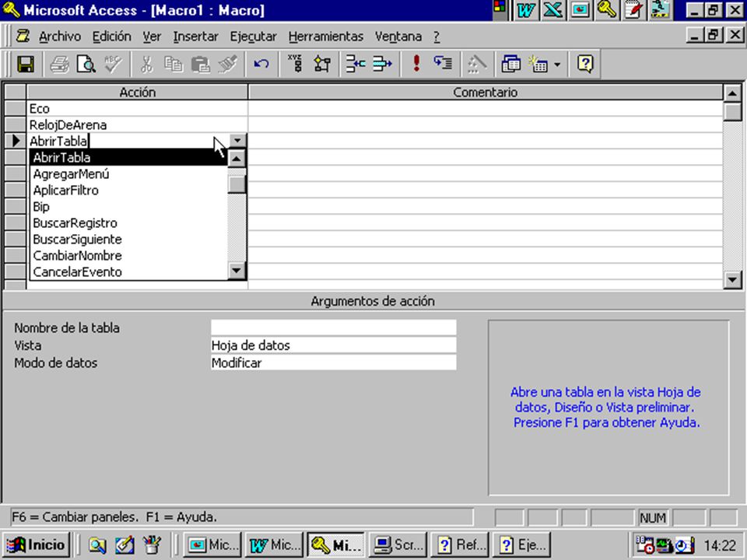
Task: Click the Office Assistant help icon
Action: tap(585, 64)
